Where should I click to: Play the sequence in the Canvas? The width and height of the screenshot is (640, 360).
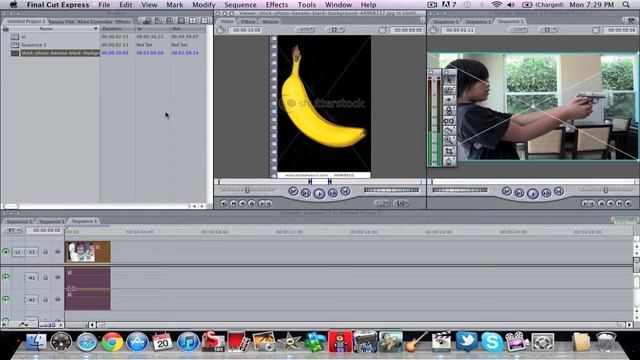point(532,193)
